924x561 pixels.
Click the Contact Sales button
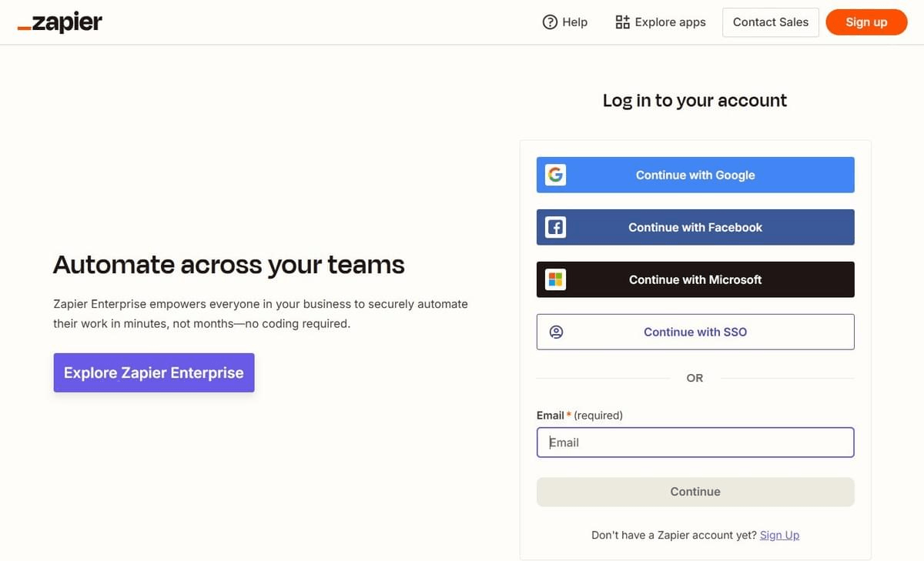click(771, 22)
